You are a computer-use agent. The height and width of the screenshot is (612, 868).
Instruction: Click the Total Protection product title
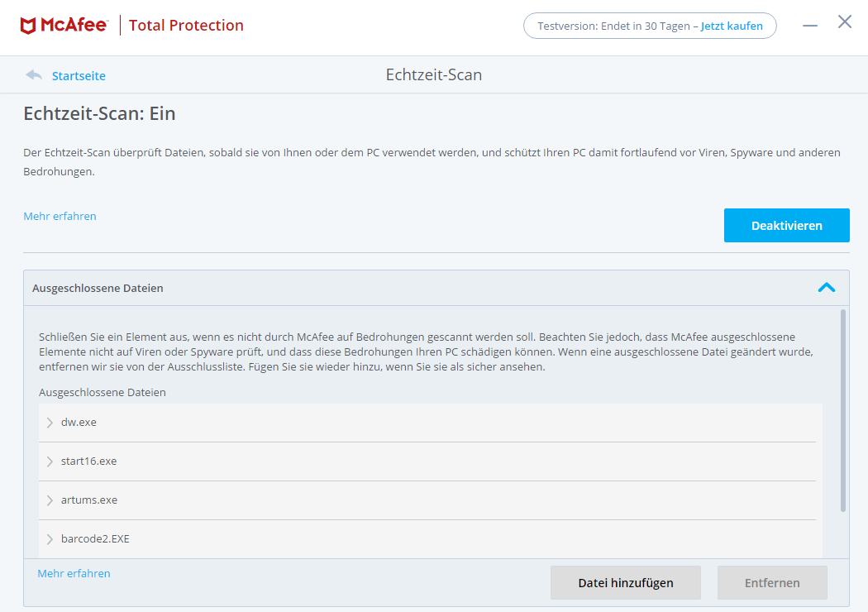[186, 26]
